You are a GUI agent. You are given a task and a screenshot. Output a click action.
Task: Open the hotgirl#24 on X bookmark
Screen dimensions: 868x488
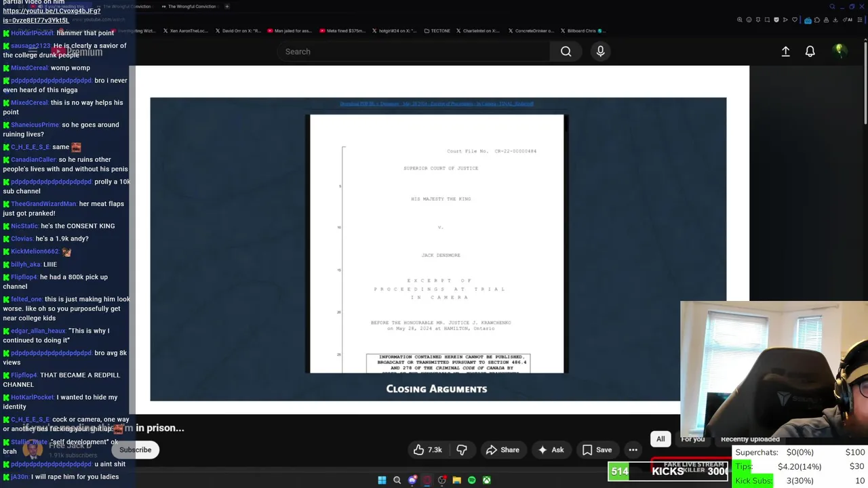[x=394, y=30]
